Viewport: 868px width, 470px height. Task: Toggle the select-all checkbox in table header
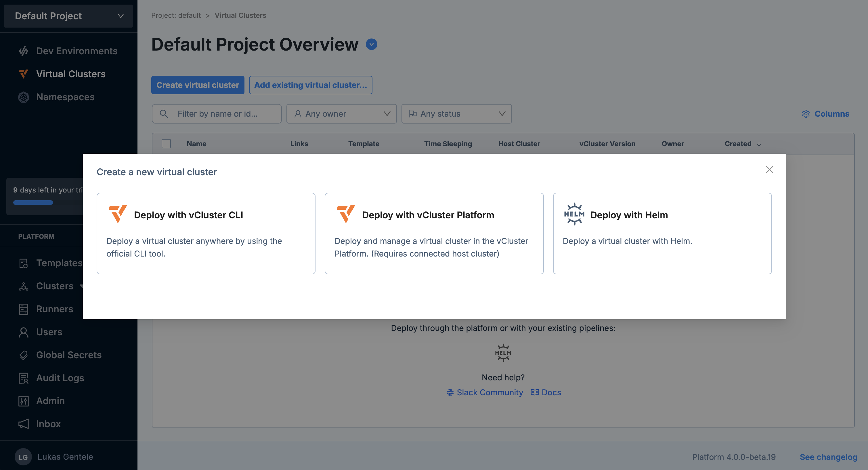point(166,144)
